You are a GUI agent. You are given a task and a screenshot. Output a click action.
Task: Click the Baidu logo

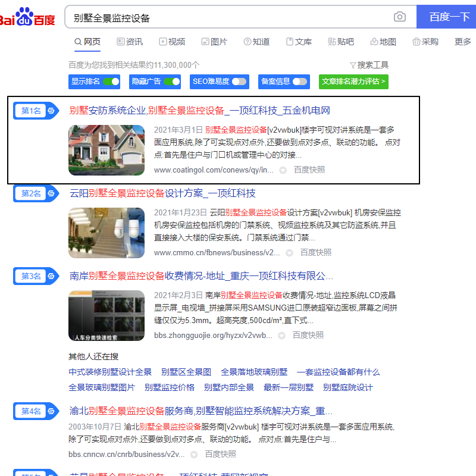pyautogui.click(x=27, y=17)
